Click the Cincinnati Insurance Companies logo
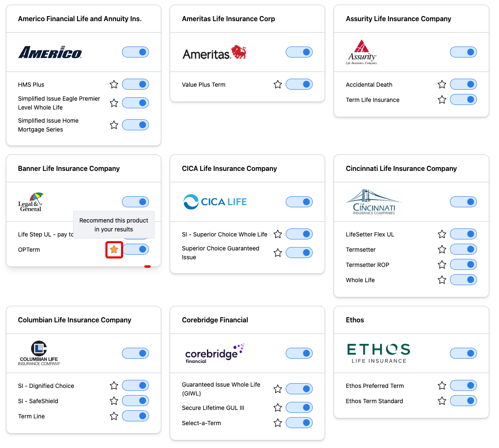The image size is (499, 448). point(374,202)
